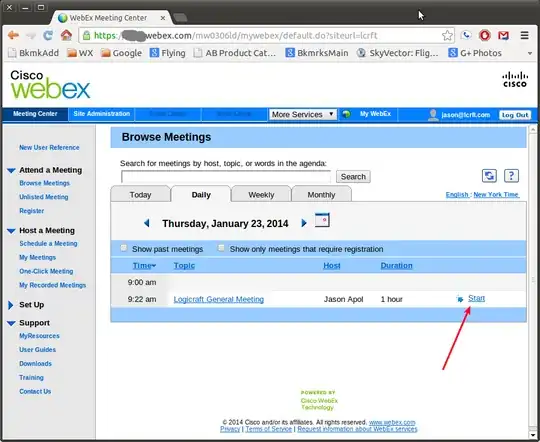Expand the Set Up section
This screenshot has height=442, width=540.
point(11,305)
